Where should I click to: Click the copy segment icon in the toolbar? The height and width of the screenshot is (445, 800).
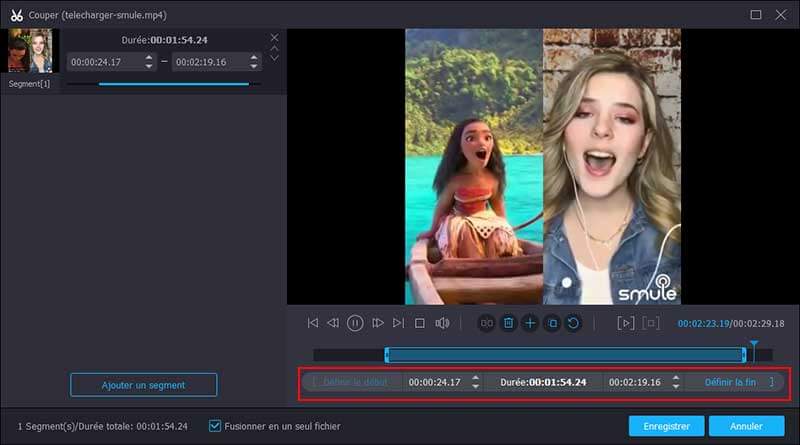(x=552, y=323)
